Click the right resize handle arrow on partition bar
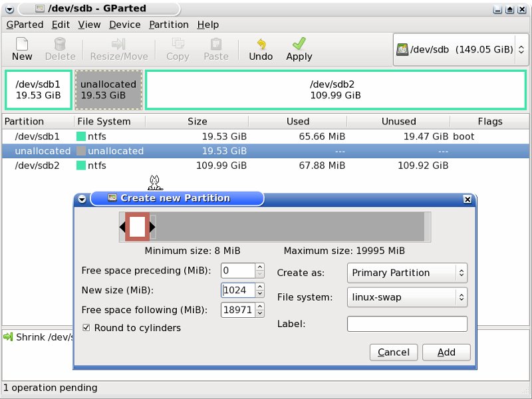This screenshot has width=532, height=399. [152, 227]
